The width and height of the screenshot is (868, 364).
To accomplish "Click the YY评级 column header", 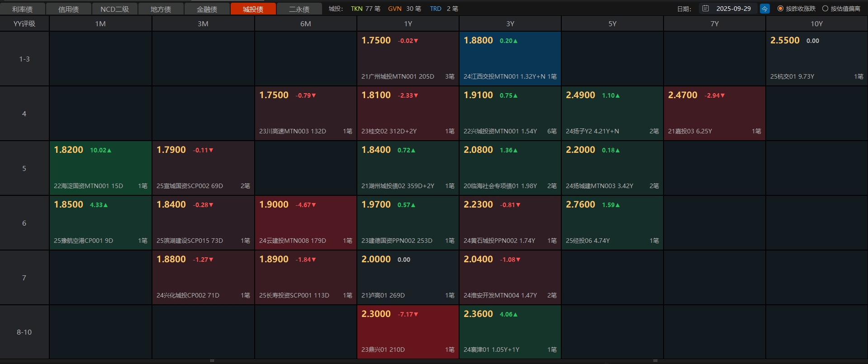I will point(24,24).
